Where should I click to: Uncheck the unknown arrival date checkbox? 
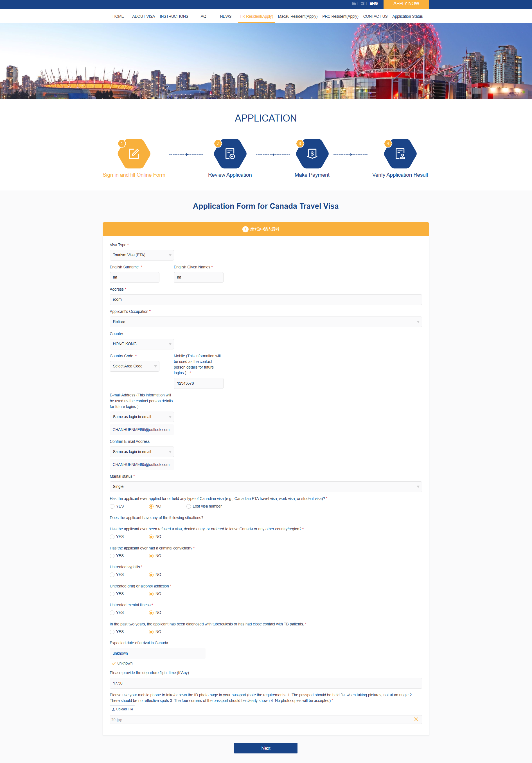(114, 663)
